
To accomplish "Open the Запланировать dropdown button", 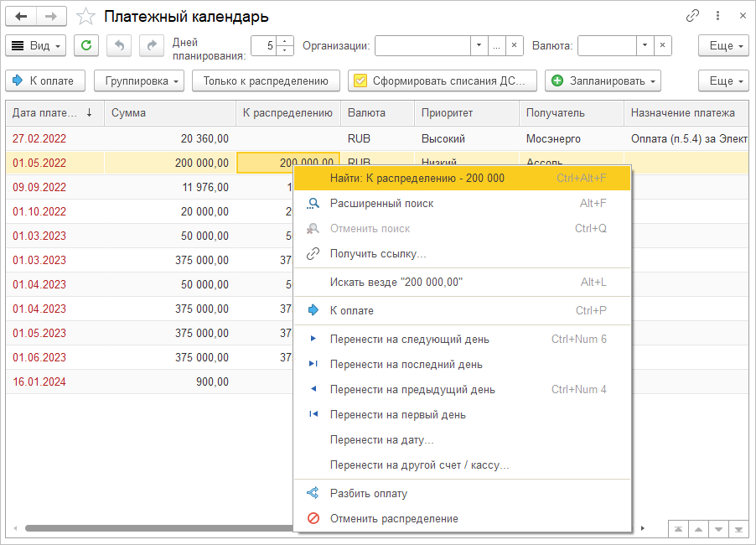I will click(603, 80).
